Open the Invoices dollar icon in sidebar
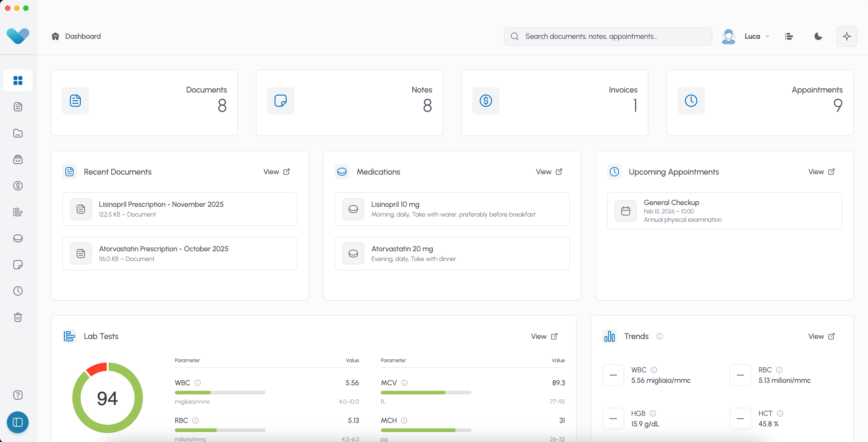This screenshot has width=868, height=442. (18, 186)
